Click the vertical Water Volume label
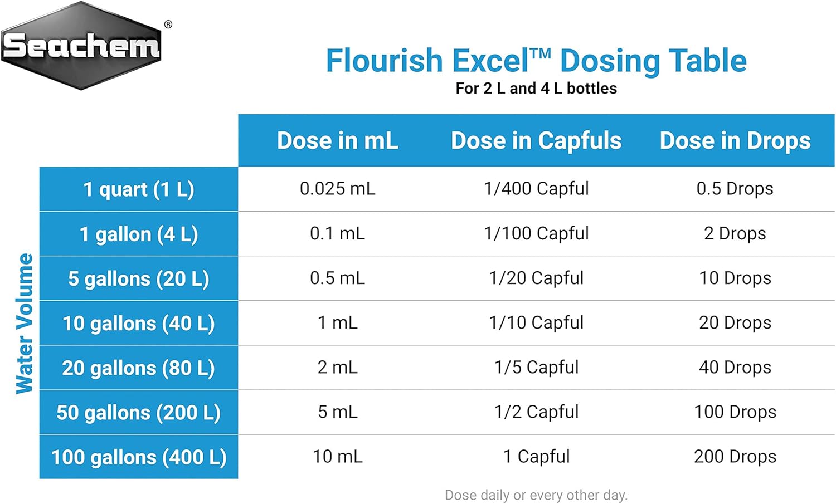 [25, 324]
